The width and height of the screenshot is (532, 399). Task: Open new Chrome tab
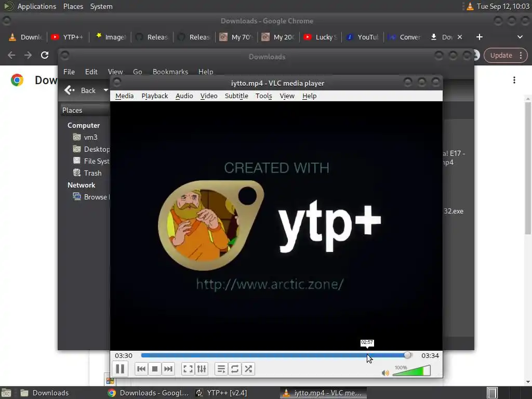point(480,37)
